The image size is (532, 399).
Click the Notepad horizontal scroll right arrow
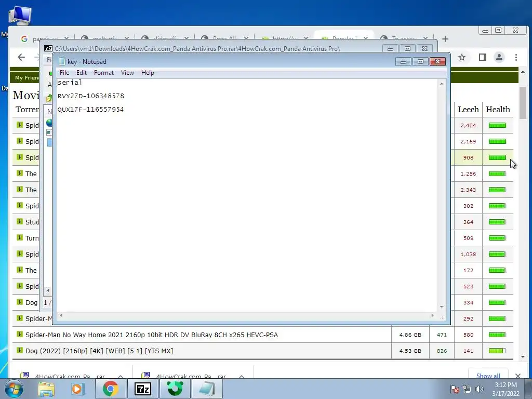tap(432, 315)
